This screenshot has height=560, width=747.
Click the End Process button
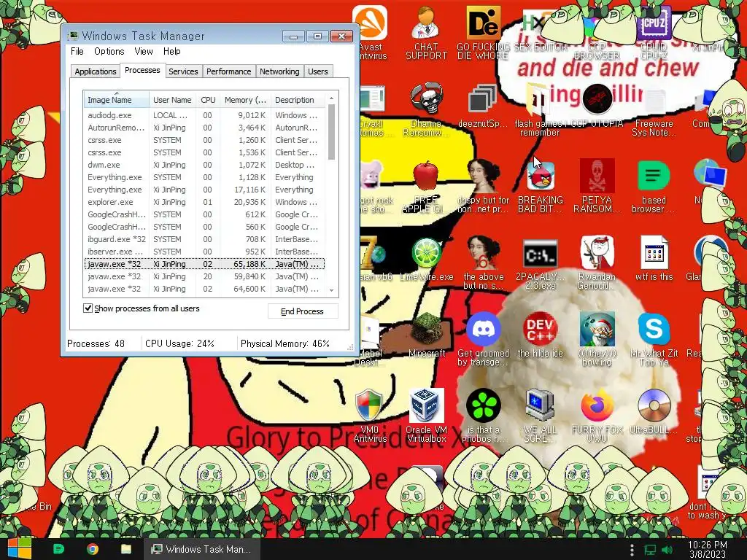(x=303, y=311)
